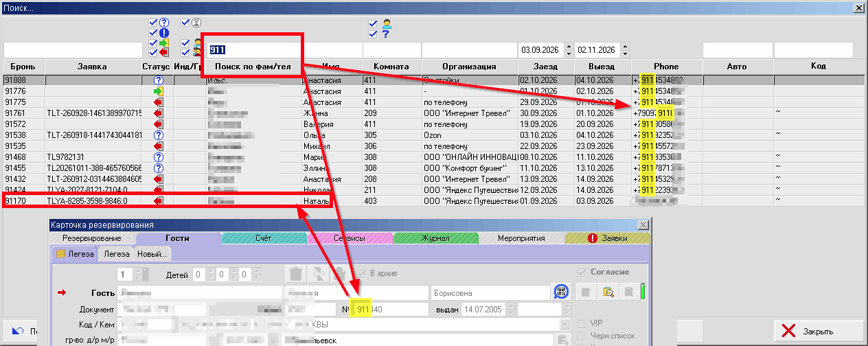
Task: Open the Код / Кем dropdown arrow
Action: 564,324
